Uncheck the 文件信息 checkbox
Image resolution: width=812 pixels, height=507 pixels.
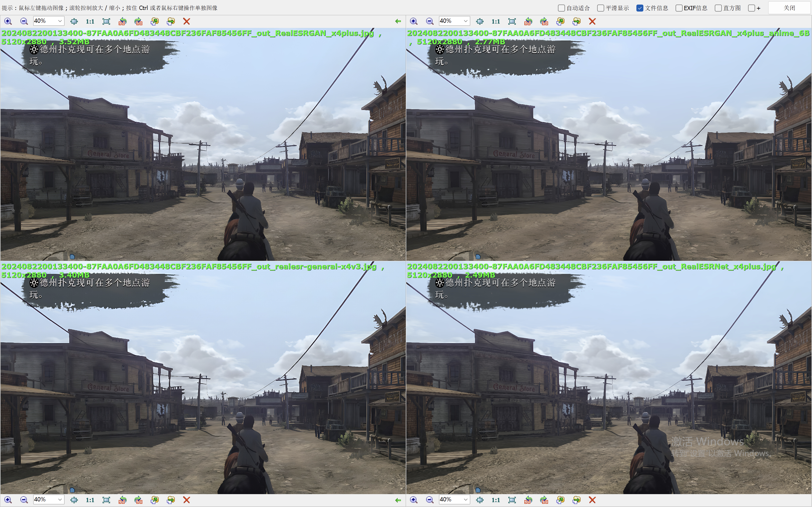point(640,8)
